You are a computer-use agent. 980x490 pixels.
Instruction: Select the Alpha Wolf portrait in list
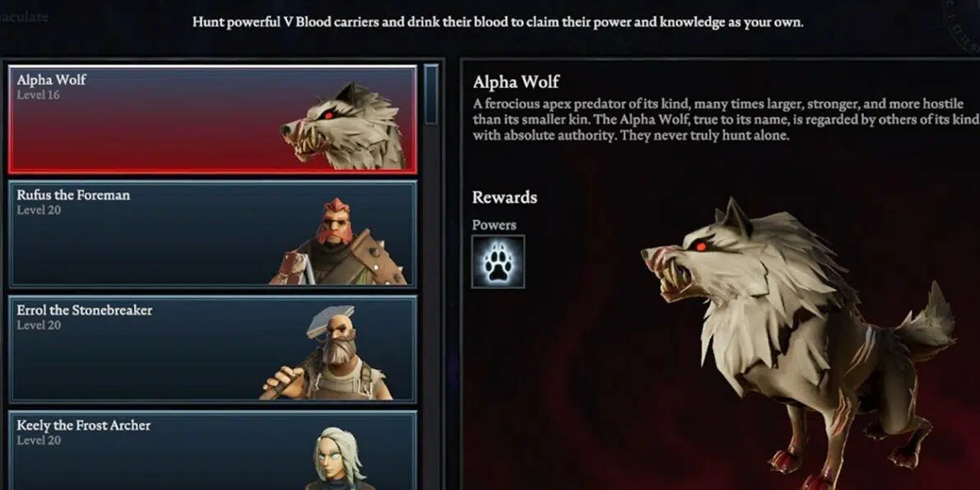pos(344,126)
